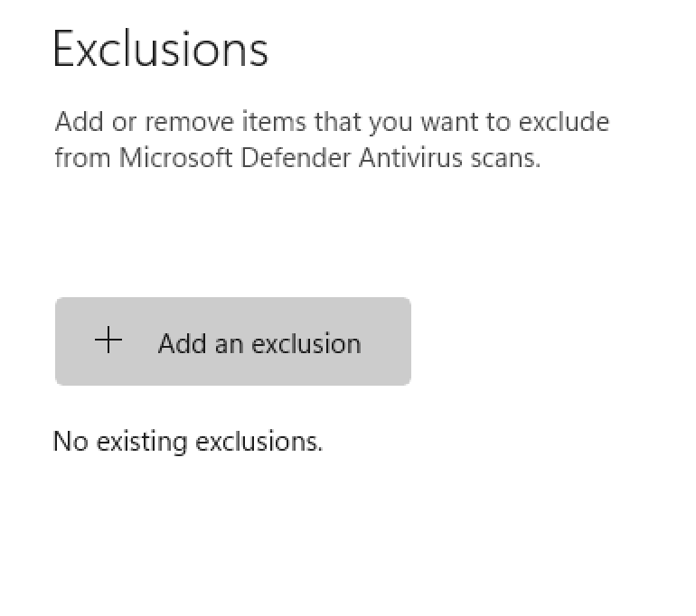Click the "Add an exclusion" button label text
Screen dimensions: 696x616
tap(259, 343)
